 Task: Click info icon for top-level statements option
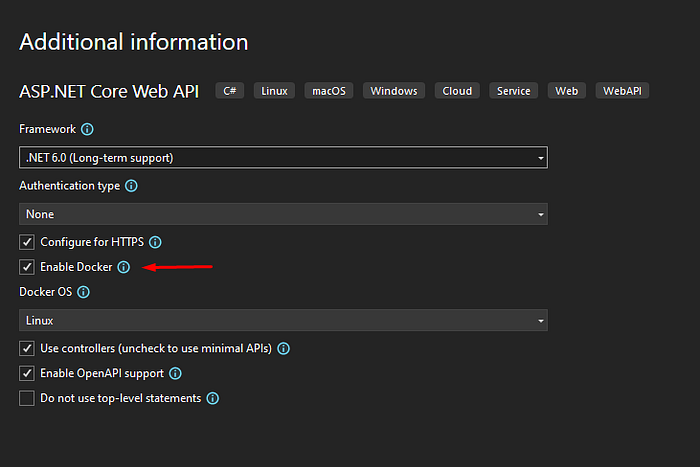pyautogui.click(x=213, y=398)
